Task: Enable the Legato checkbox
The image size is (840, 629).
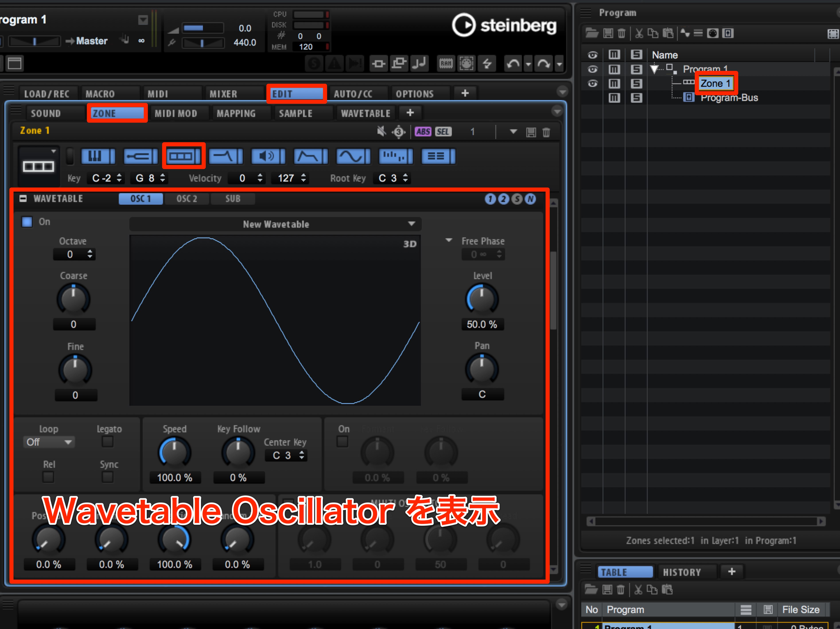Action: (108, 442)
